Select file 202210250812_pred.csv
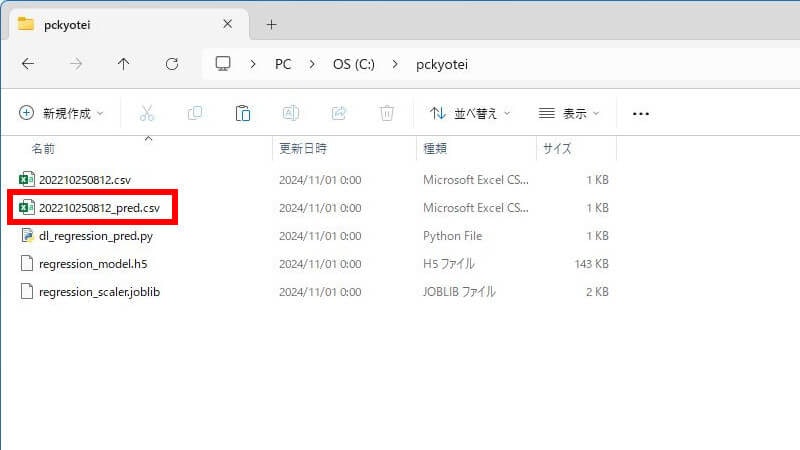This screenshot has width=800, height=450. click(99, 208)
